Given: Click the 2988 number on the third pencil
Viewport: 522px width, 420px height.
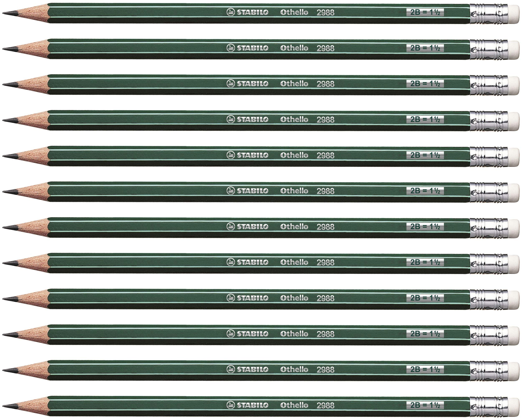Looking at the screenshot, I should tap(325, 84).
